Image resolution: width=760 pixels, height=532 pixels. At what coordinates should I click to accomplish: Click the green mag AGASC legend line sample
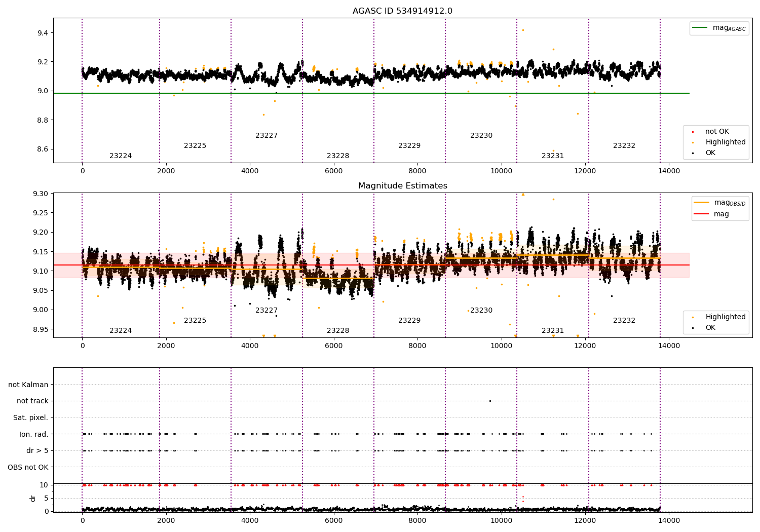700,28
